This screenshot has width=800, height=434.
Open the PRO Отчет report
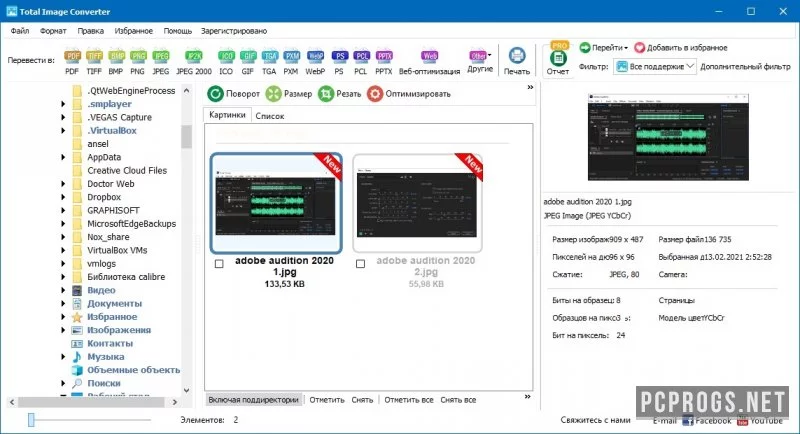[x=558, y=59]
